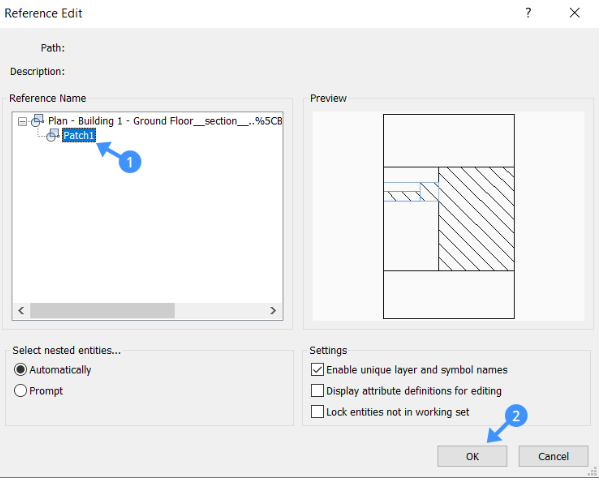Select the Prompt radio button

(x=20, y=391)
